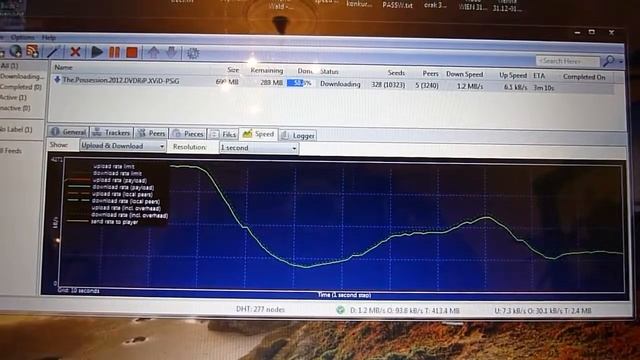Pause the torrent with the orange pause icon
Image resolution: width=640 pixels, height=360 pixels.
(115, 52)
